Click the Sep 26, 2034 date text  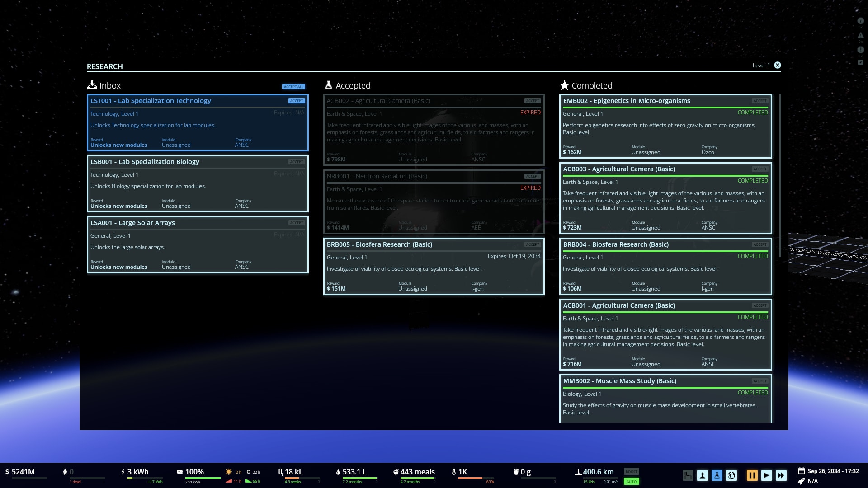(833, 471)
